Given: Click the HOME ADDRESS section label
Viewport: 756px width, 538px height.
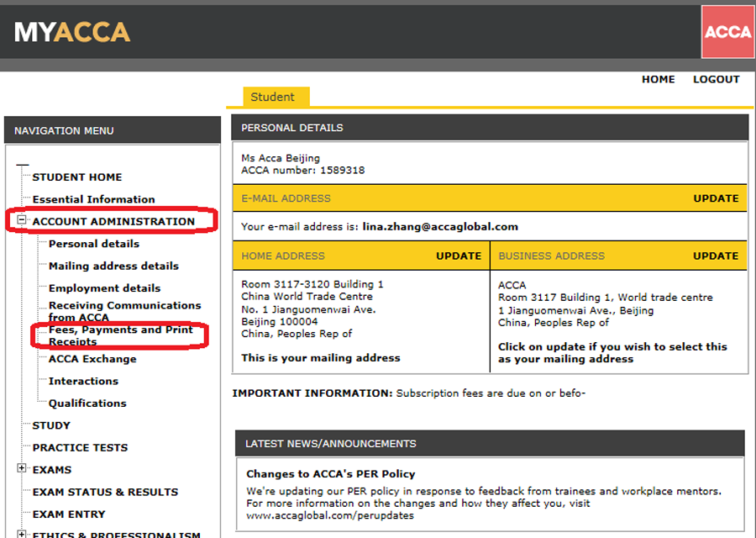Looking at the screenshot, I should (x=283, y=256).
